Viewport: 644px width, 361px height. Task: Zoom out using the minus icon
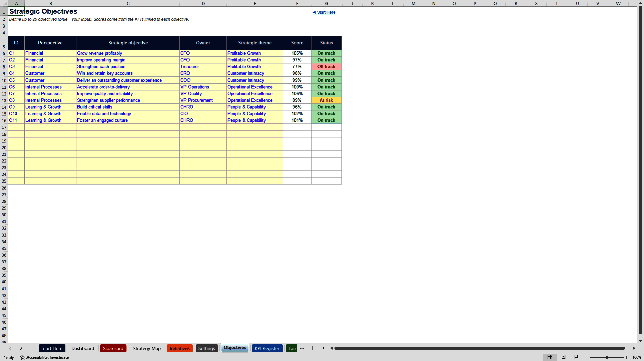(x=587, y=357)
